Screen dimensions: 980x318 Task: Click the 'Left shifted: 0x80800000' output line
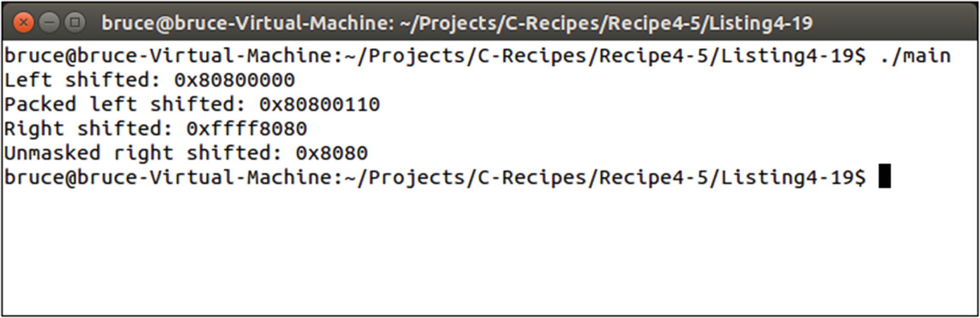[x=149, y=80]
